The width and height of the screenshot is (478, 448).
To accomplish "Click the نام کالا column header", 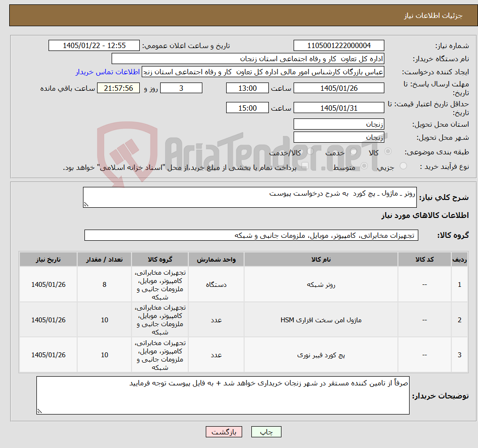I will (x=321, y=259).
